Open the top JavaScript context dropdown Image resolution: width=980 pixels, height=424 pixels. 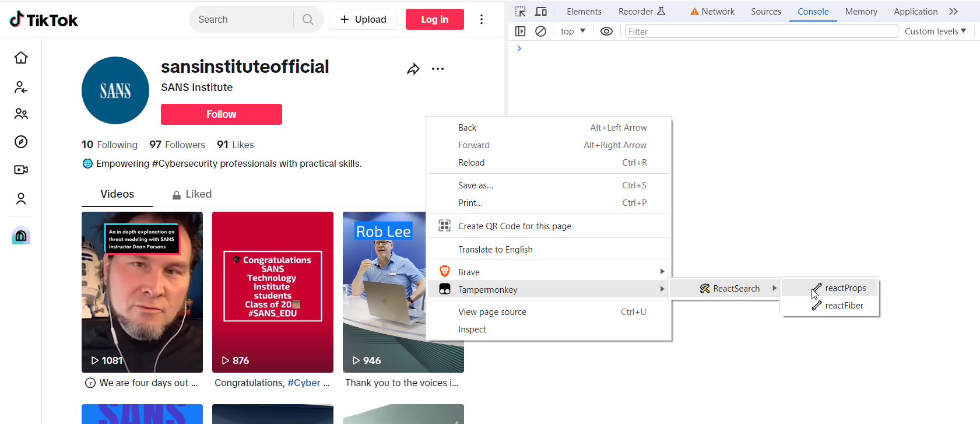[x=573, y=31]
